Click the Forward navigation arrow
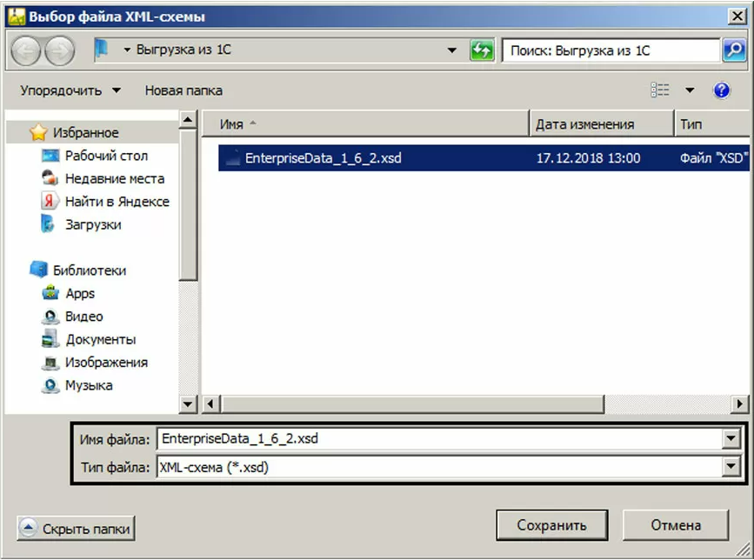Image resolution: width=754 pixels, height=560 pixels. (x=60, y=50)
